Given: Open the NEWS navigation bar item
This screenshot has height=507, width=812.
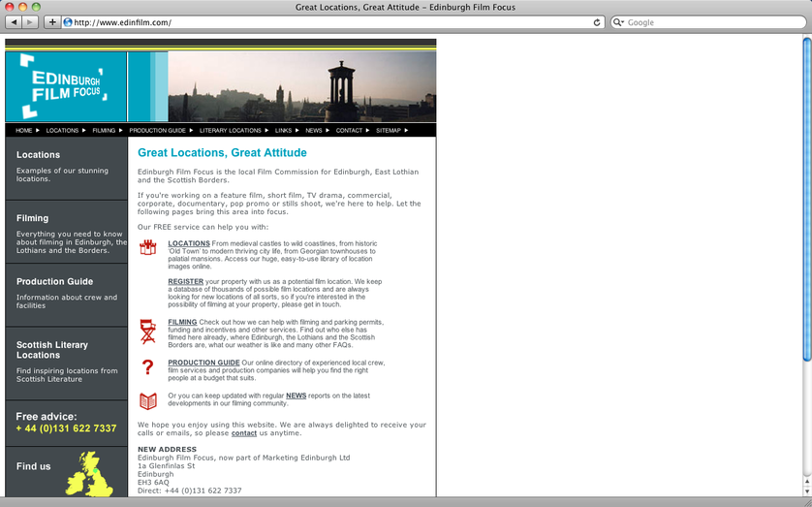Looking at the screenshot, I should (313, 131).
